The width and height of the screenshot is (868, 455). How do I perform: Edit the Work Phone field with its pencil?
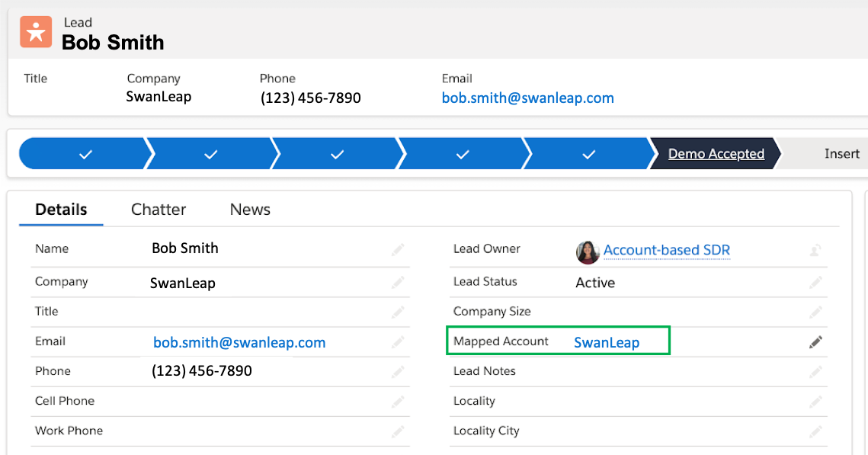pos(398,431)
